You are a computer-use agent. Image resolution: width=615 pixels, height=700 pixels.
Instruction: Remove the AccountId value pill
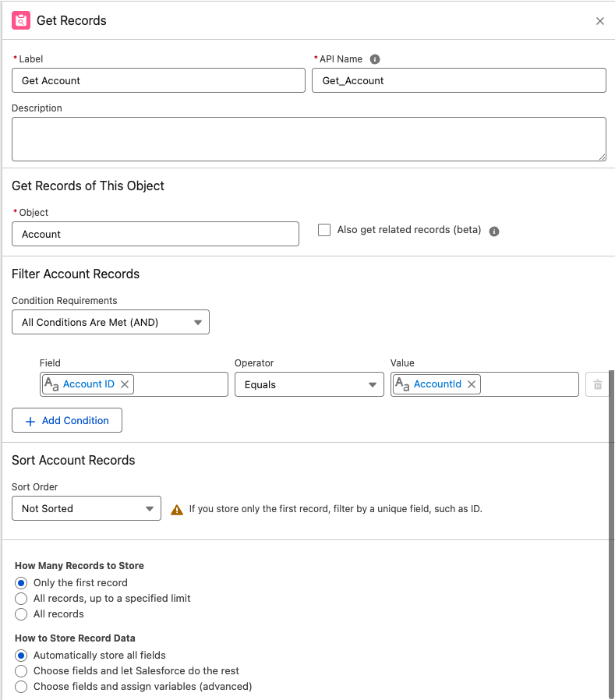[471, 384]
